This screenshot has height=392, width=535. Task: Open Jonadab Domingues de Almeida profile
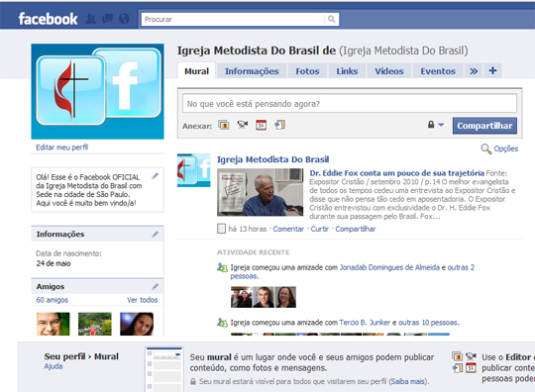[389, 267]
